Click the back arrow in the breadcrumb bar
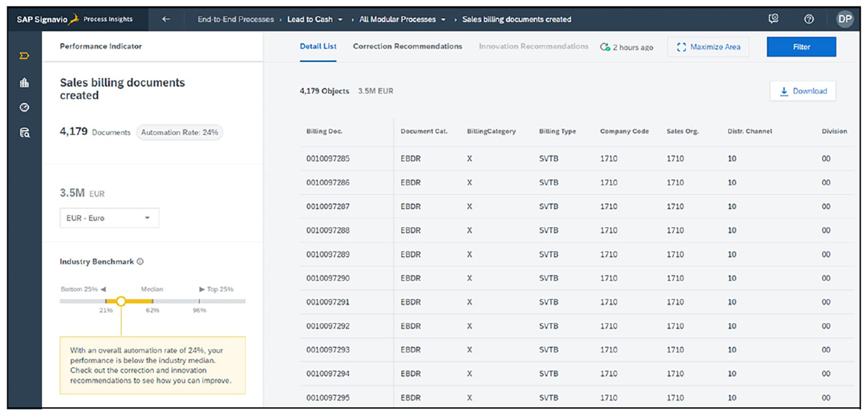Screen dimensions: 868x417 point(165,19)
